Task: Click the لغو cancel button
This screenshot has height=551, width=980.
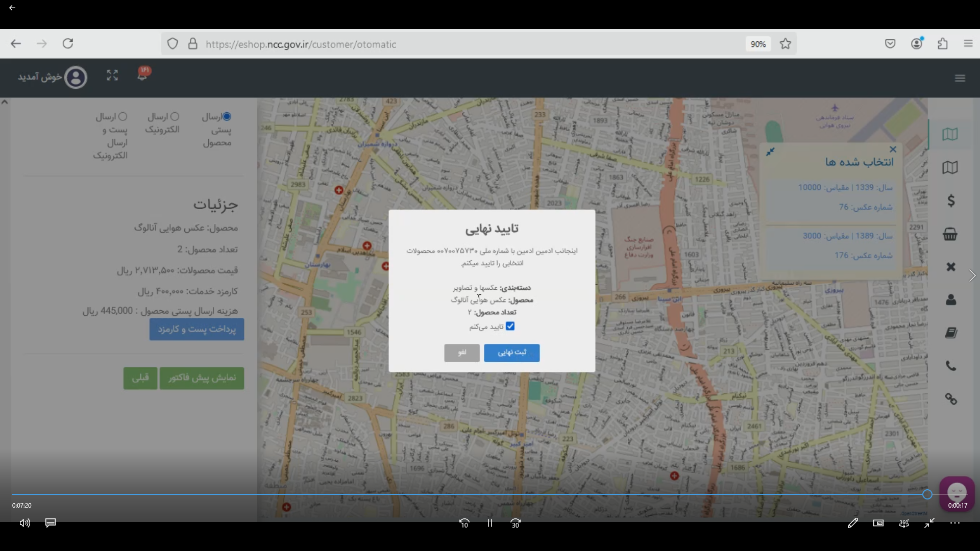Action: [x=462, y=353]
